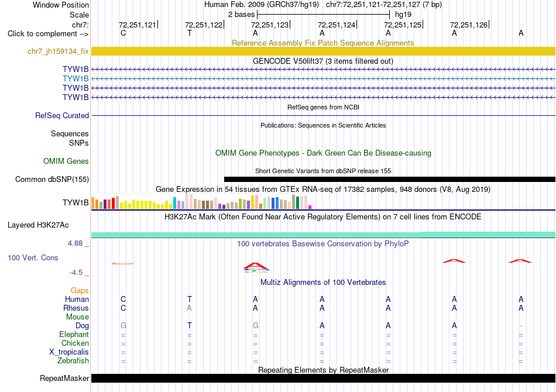Click the 'Mouse' species row label
Viewport: 556px width, 392px height.
point(77,317)
